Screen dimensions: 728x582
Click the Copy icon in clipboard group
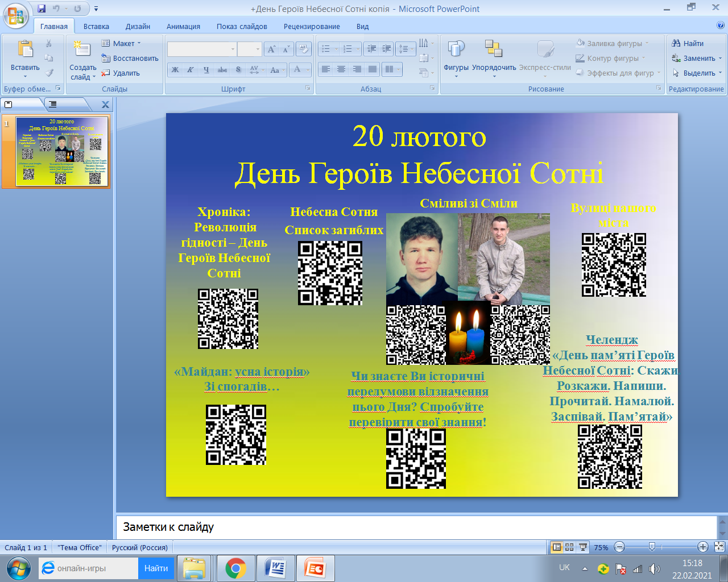(x=49, y=58)
